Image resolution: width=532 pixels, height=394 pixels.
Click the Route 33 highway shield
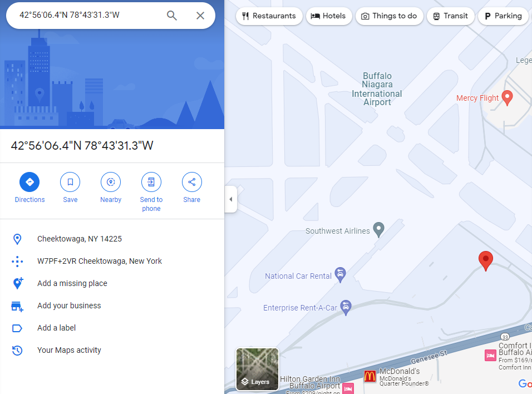point(505,337)
